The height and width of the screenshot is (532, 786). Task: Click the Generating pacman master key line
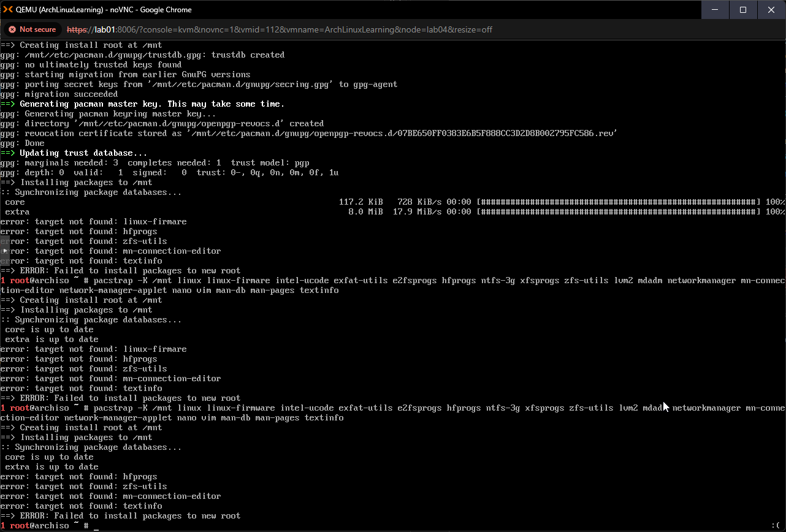click(x=141, y=104)
